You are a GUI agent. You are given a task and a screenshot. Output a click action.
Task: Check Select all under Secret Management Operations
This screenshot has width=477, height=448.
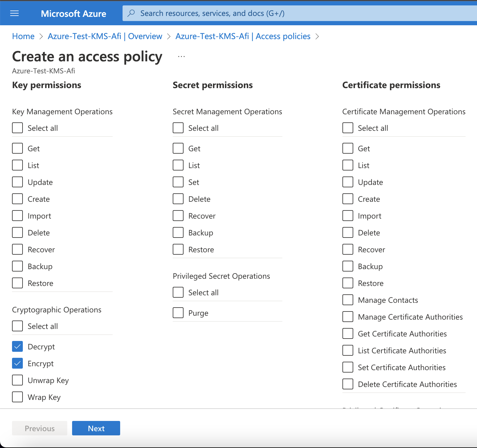(178, 128)
